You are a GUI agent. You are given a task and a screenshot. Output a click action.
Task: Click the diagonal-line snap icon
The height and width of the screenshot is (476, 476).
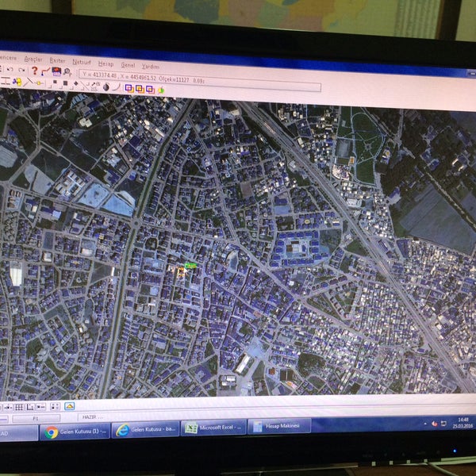[x=86, y=86]
